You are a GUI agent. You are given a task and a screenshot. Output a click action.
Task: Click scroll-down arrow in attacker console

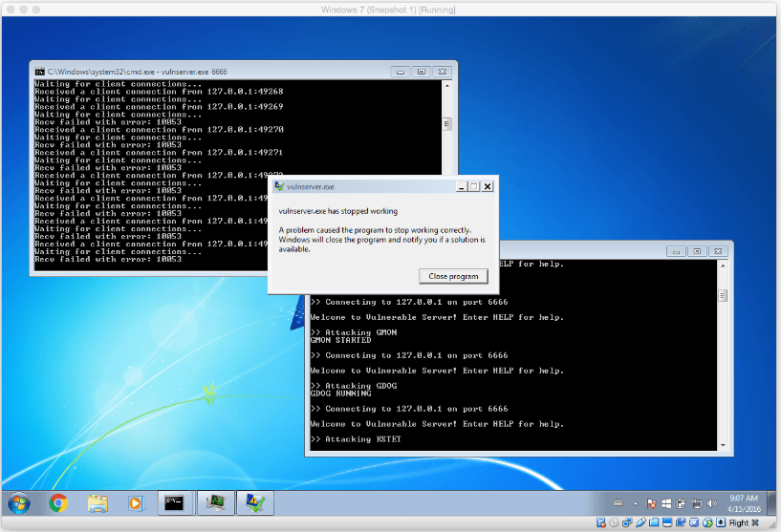[x=723, y=445]
